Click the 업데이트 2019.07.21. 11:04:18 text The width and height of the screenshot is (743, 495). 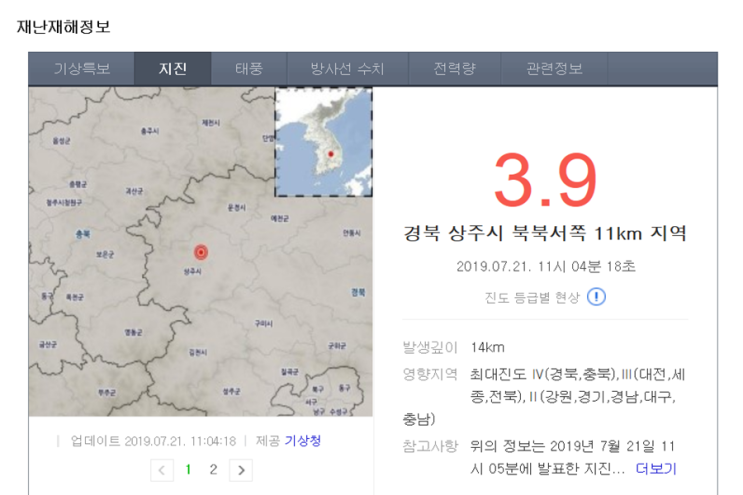pos(153,441)
